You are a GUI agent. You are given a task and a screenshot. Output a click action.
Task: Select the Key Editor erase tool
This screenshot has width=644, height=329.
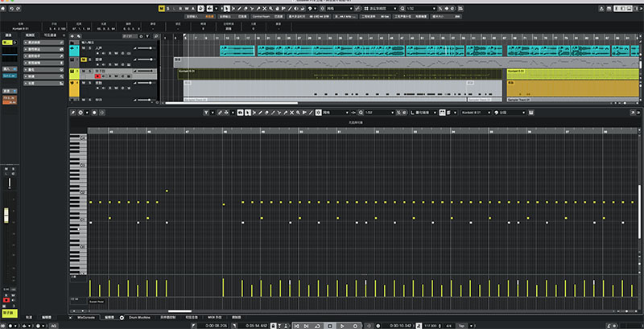267,113
